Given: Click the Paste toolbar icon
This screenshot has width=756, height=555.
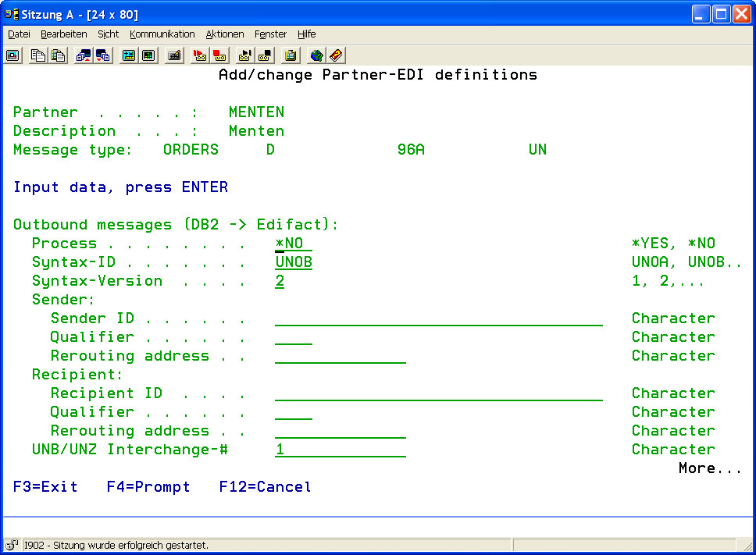Looking at the screenshot, I should tap(58, 55).
